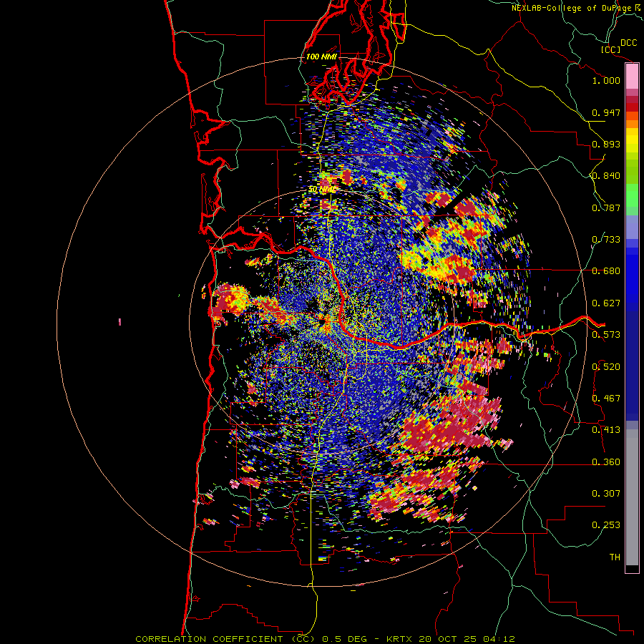Click the 0.733 scale value
This screenshot has width=644, height=644.
coord(606,240)
